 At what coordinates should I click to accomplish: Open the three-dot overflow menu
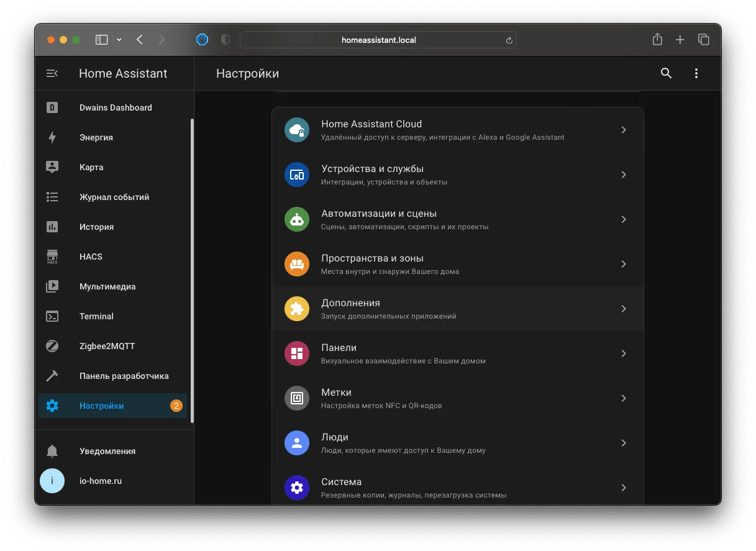pyautogui.click(x=696, y=73)
